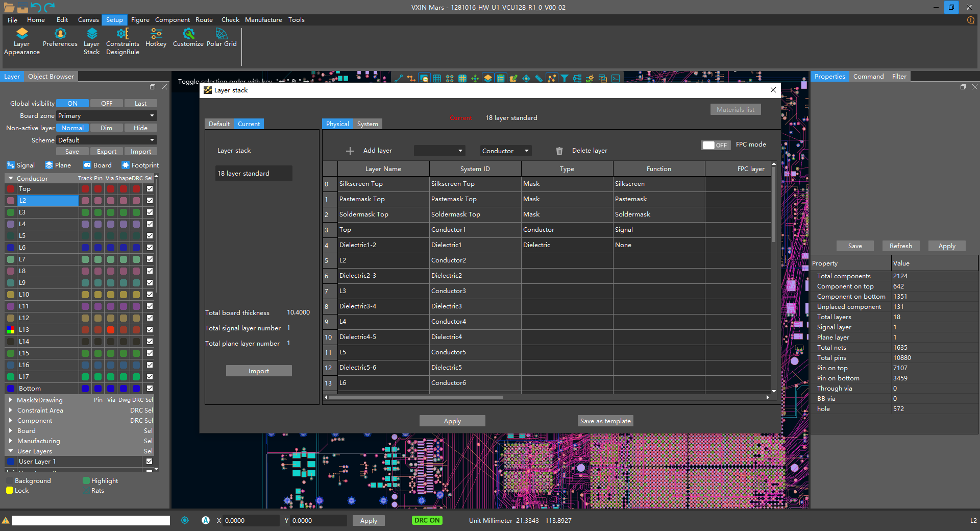Collapse the Conductor layer group

pos(10,178)
